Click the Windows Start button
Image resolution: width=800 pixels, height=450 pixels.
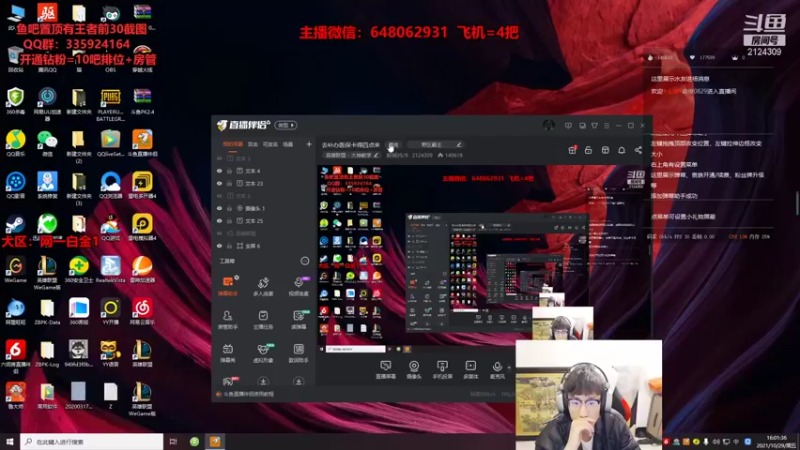pyautogui.click(x=10, y=441)
